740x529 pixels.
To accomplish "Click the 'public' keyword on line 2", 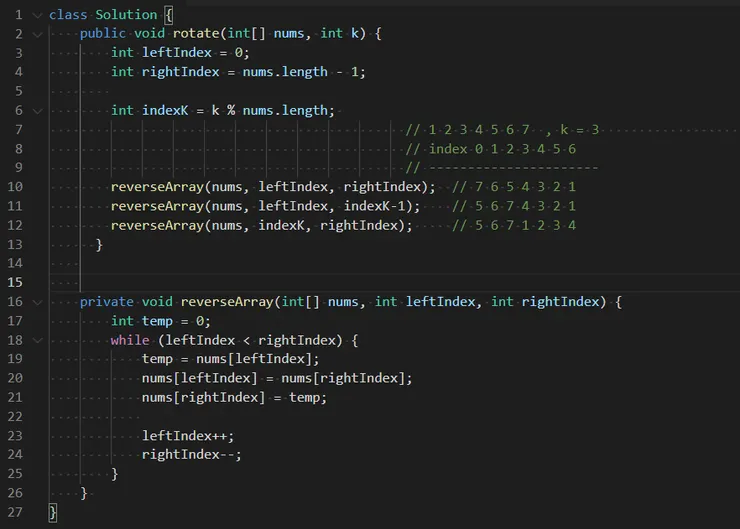I will [103, 34].
